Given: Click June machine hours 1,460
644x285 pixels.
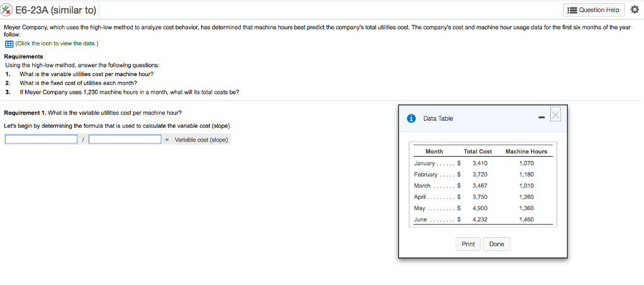Looking at the screenshot, I should pyautogui.click(x=526, y=220).
